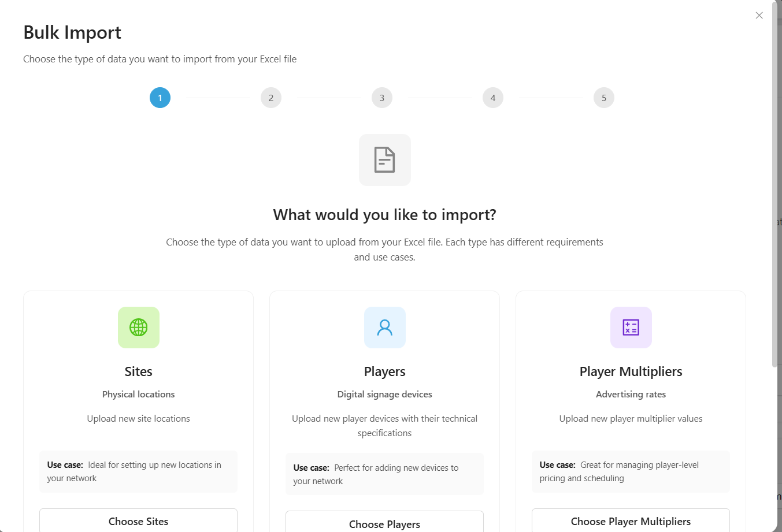Click the Player Multipliers use case box
This screenshot has width=782, height=532.
(631, 471)
